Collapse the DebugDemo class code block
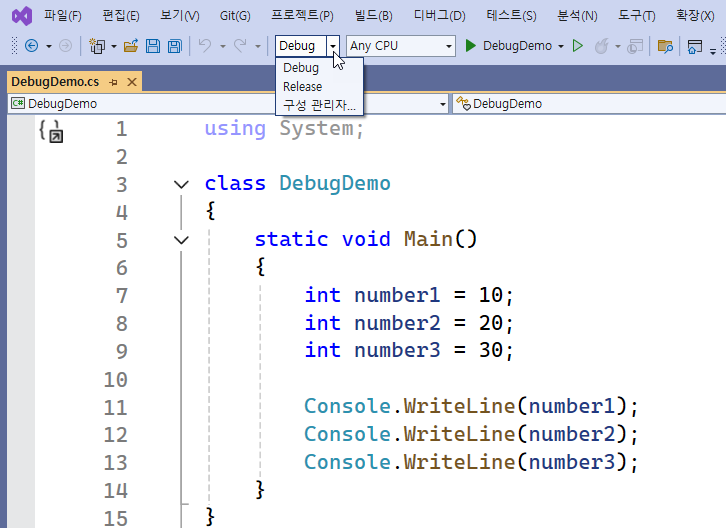726x528 pixels. click(x=181, y=184)
